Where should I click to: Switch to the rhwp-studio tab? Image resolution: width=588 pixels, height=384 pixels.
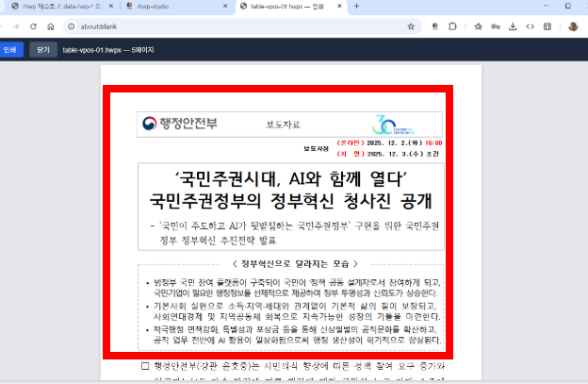coord(153,7)
